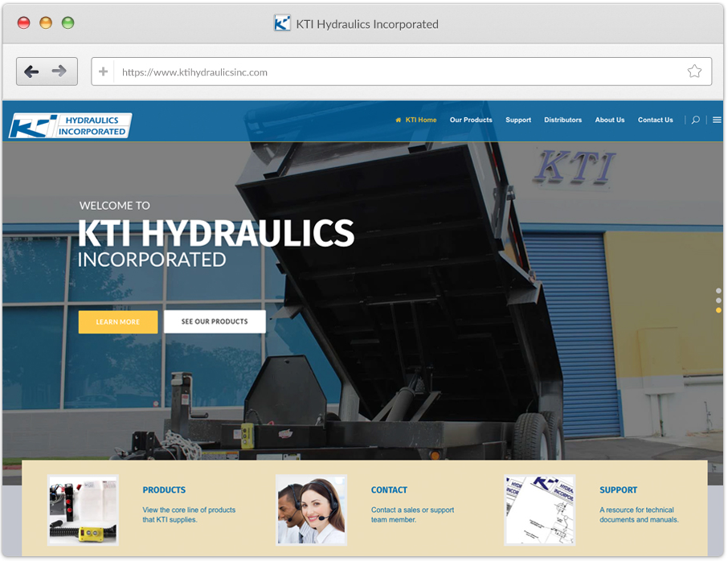The image size is (728, 561).
Task: Open the CONTACT heading link
Action: [x=389, y=490]
